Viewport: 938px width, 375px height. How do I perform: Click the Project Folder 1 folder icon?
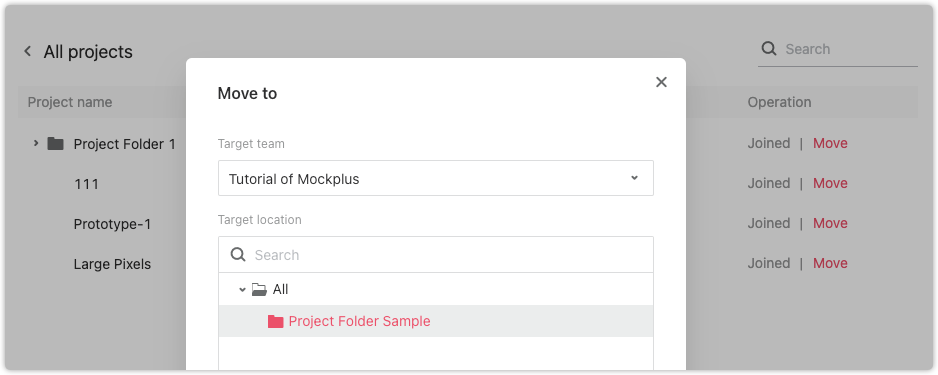[56, 144]
